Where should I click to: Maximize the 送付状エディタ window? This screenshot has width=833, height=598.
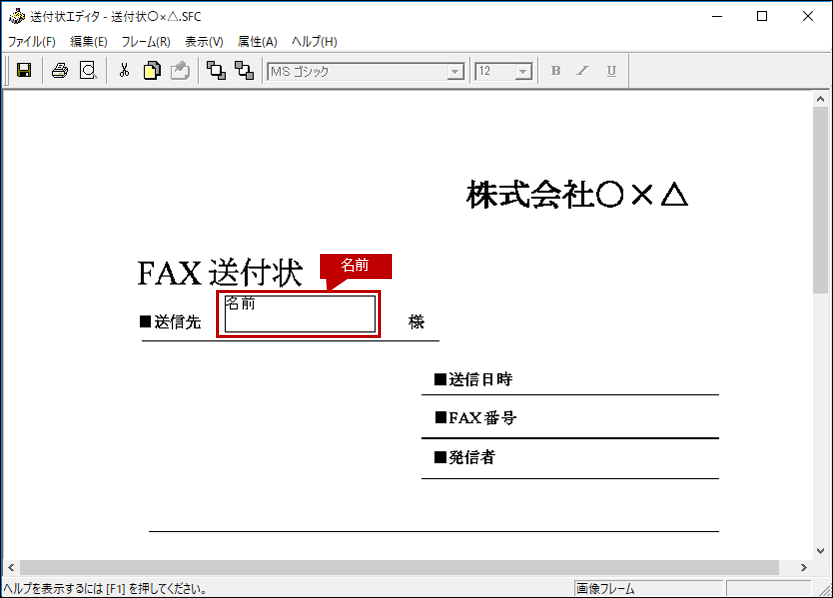point(762,16)
